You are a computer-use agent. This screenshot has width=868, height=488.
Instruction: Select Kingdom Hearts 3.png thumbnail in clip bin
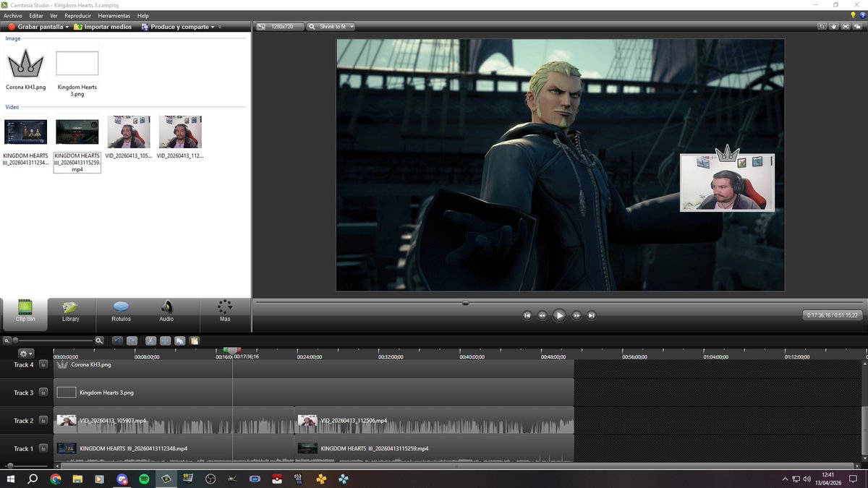77,63
